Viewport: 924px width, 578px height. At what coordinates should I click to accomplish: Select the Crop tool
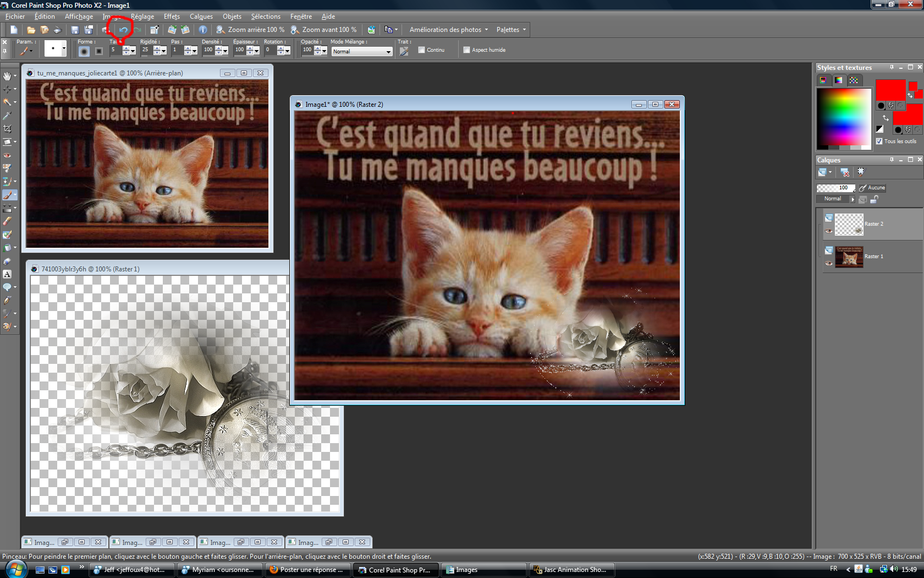coord(7,129)
